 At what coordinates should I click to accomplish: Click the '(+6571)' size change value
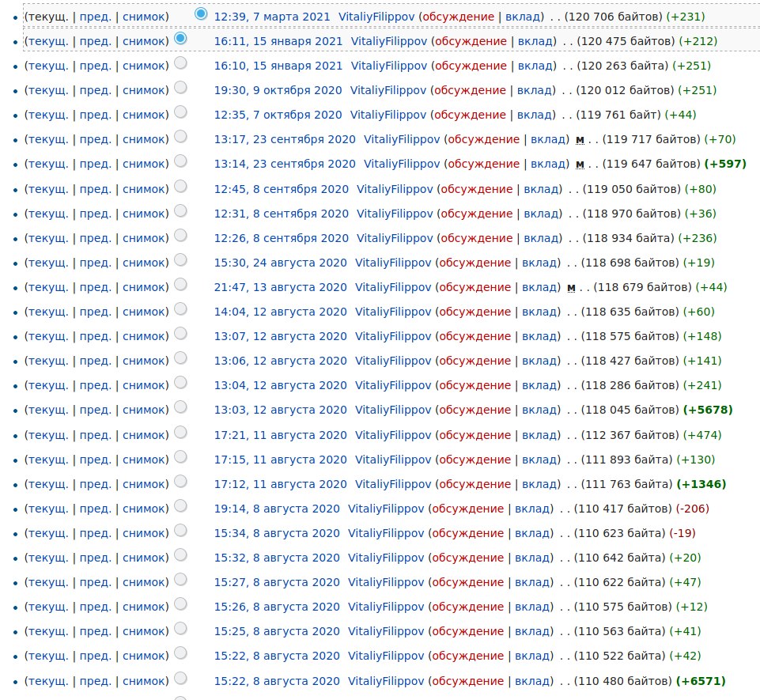point(701,680)
